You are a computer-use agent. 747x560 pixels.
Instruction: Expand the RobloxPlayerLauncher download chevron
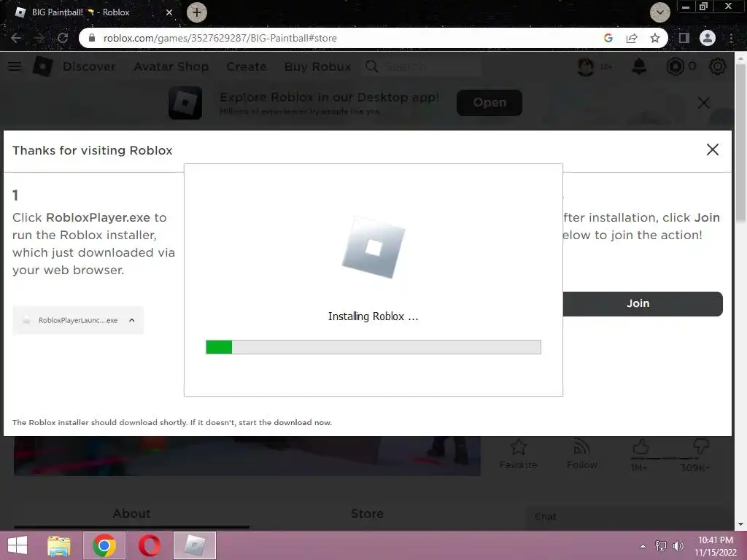click(x=132, y=320)
